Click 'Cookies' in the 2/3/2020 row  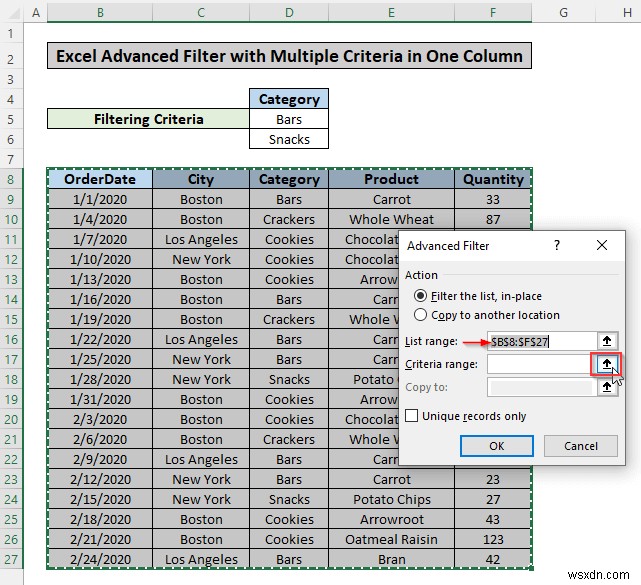tap(289, 419)
